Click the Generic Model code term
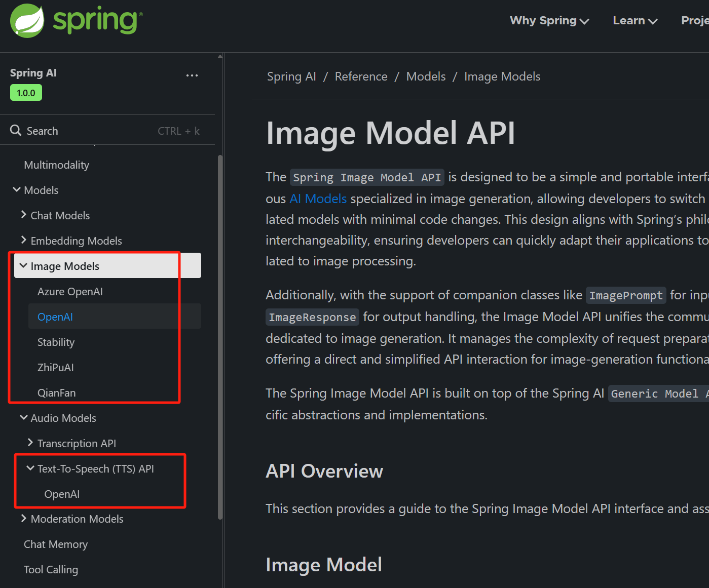This screenshot has width=709, height=588. pyautogui.click(x=658, y=394)
